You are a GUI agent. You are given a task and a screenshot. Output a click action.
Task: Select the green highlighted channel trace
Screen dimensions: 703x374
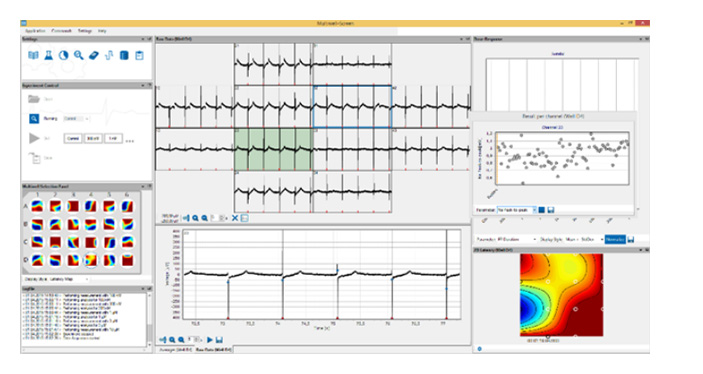273,149
